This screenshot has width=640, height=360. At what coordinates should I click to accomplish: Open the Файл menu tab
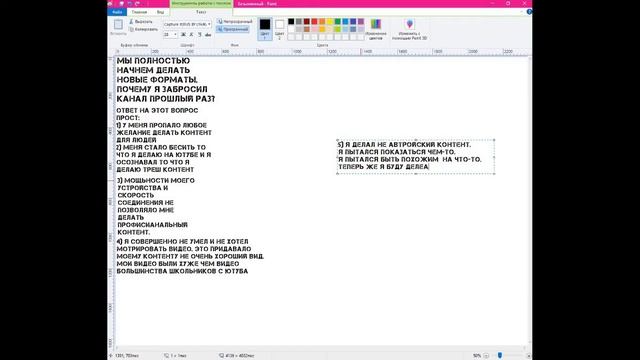point(117,12)
